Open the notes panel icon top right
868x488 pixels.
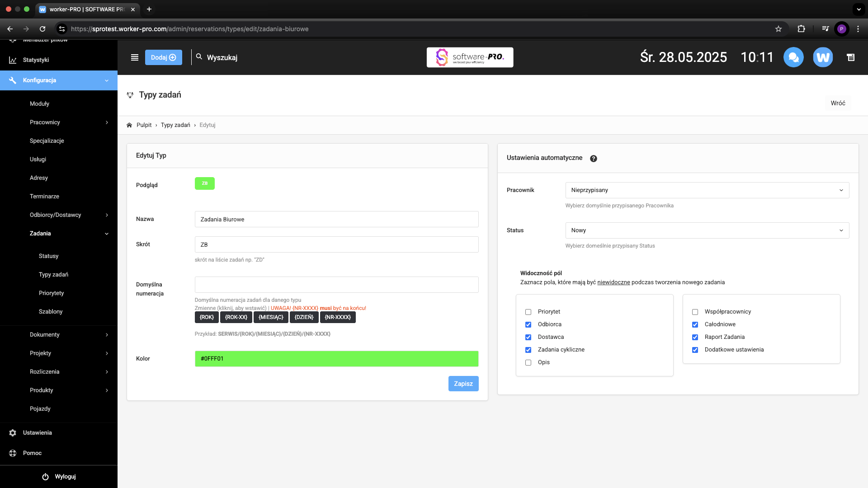851,57
